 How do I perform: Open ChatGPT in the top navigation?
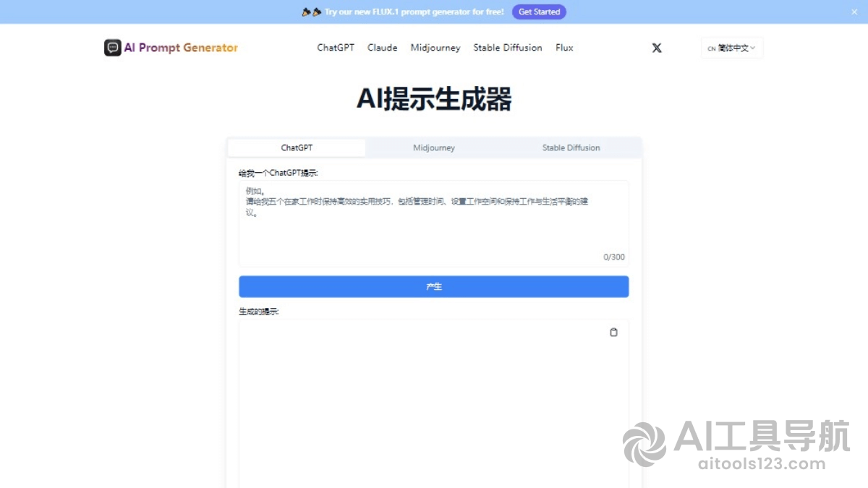[x=336, y=48]
